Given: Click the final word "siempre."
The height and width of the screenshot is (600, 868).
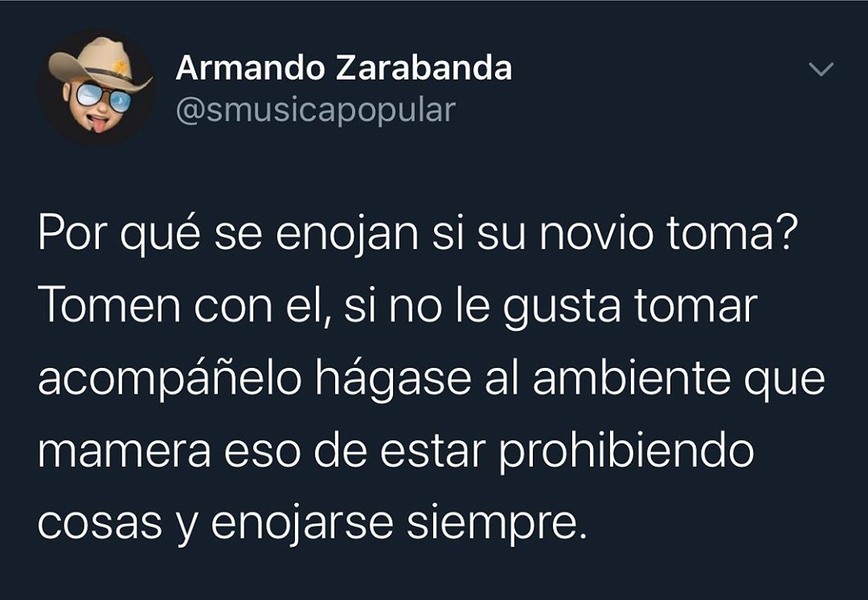Looking at the screenshot, I should [497, 524].
